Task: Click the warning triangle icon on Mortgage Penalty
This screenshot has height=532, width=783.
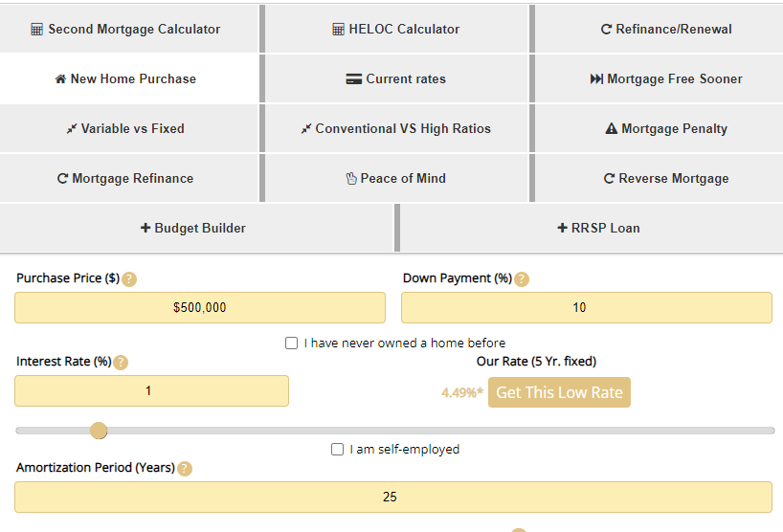Action: tap(612, 129)
